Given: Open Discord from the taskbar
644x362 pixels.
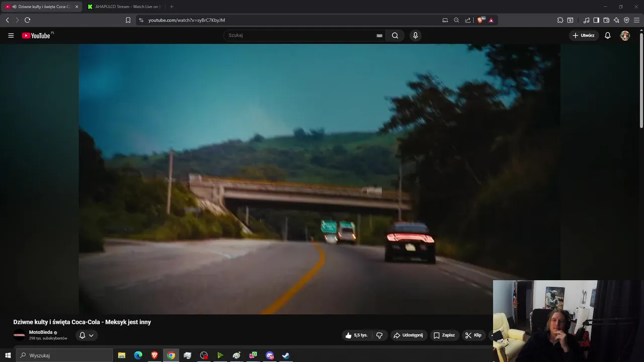Looking at the screenshot, I should point(269,355).
